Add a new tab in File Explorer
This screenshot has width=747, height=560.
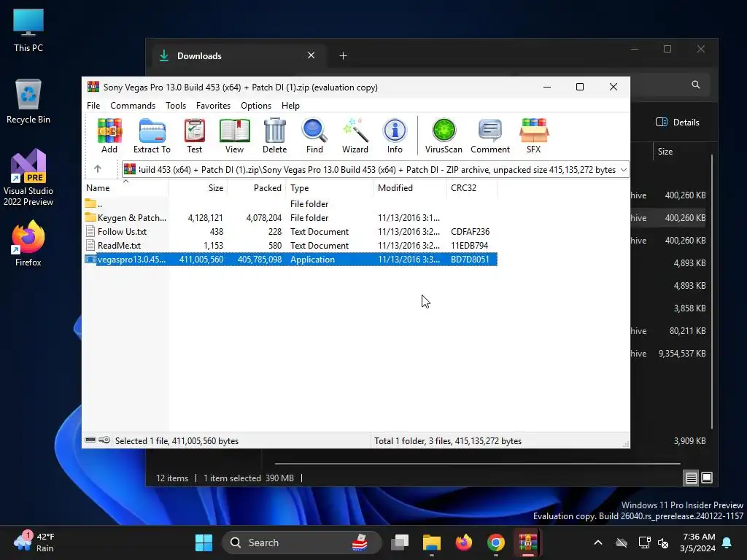(x=343, y=56)
